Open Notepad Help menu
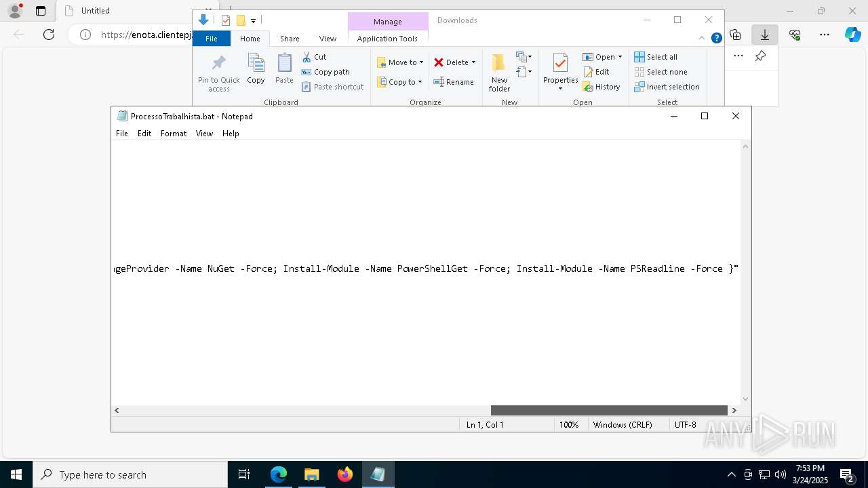868x488 pixels. [231, 134]
